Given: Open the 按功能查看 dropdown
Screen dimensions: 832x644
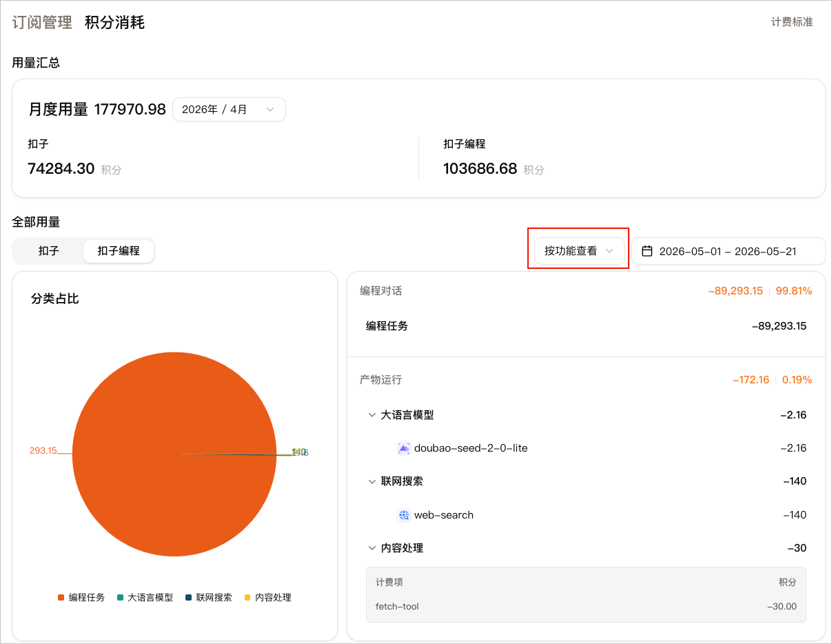Looking at the screenshot, I should tap(579, 251).
